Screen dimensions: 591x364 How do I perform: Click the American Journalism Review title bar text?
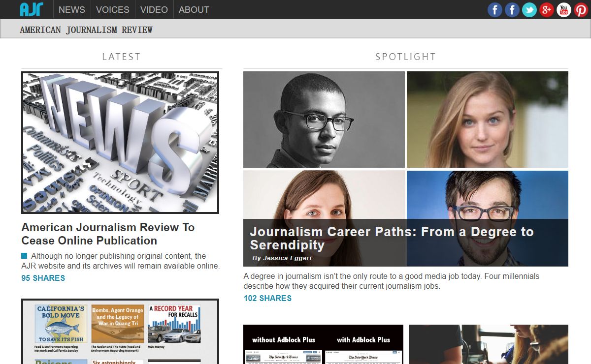86,30
